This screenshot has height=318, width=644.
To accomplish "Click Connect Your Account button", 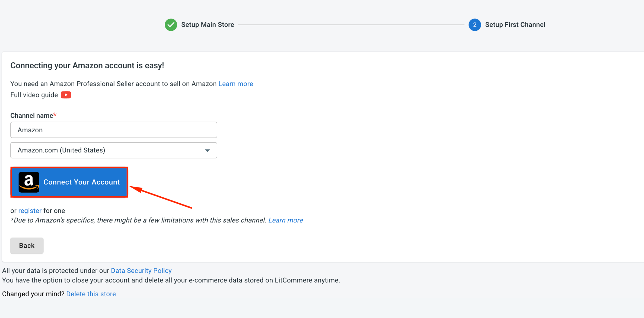I will [69, 182].
